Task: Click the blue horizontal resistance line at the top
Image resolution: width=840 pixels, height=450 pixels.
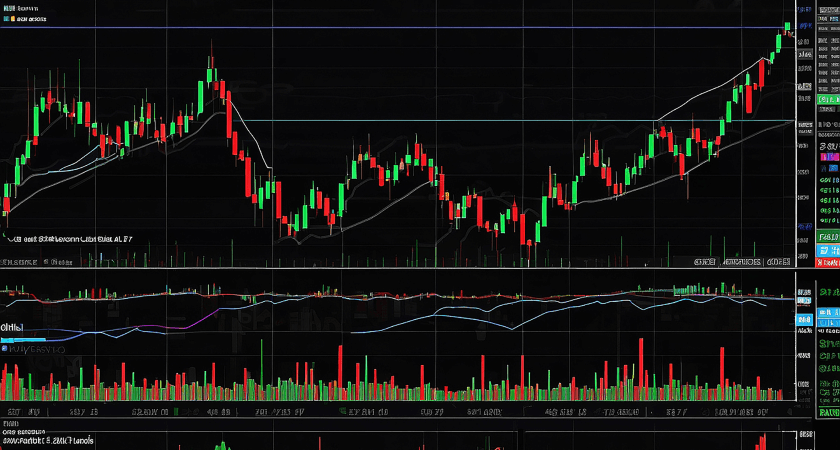Action: coord(400,27)
